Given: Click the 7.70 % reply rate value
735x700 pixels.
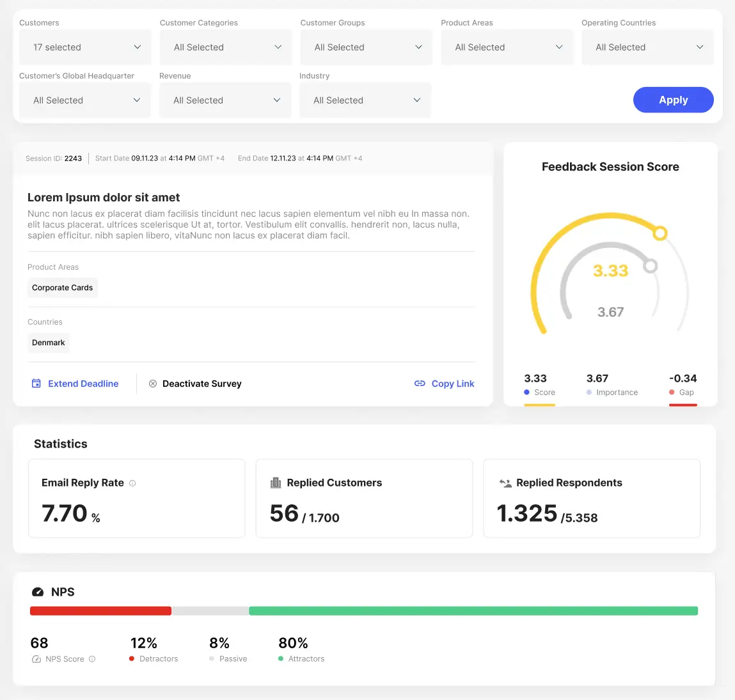Looking at the screenshot, I should (71, 513).
